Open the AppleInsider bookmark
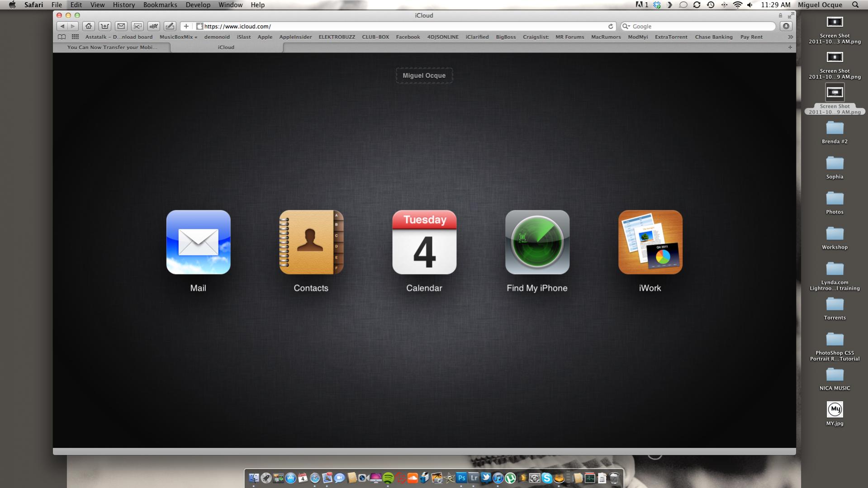 click(295, 37)
